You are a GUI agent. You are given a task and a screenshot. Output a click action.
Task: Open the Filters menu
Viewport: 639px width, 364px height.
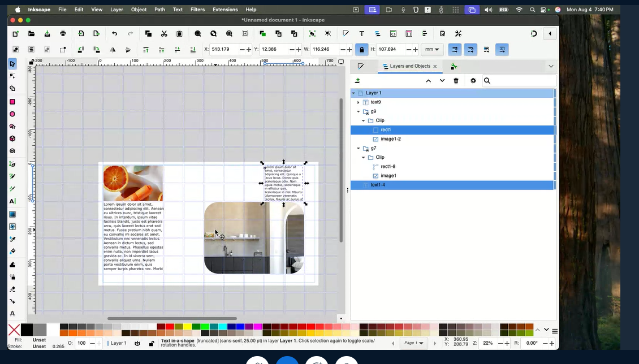pos(198,10)
